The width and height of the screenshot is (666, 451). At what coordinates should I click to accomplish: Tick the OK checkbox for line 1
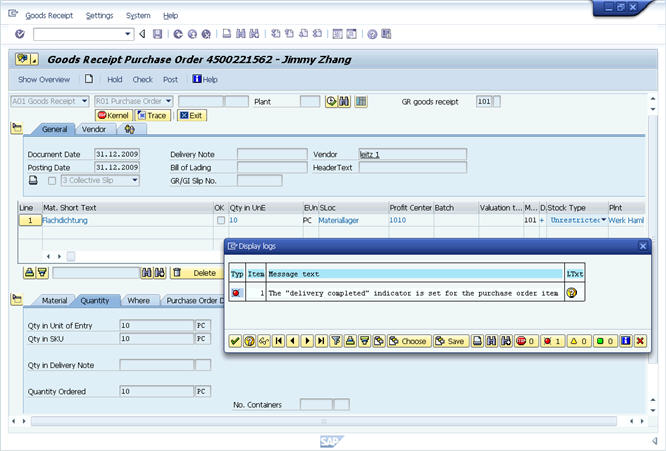[220, 219]
